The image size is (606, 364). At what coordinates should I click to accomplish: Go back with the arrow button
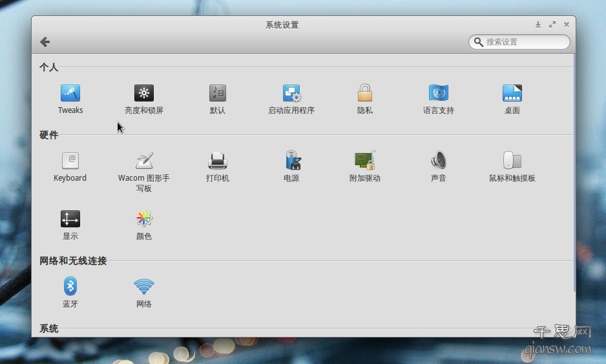[45, 42]
